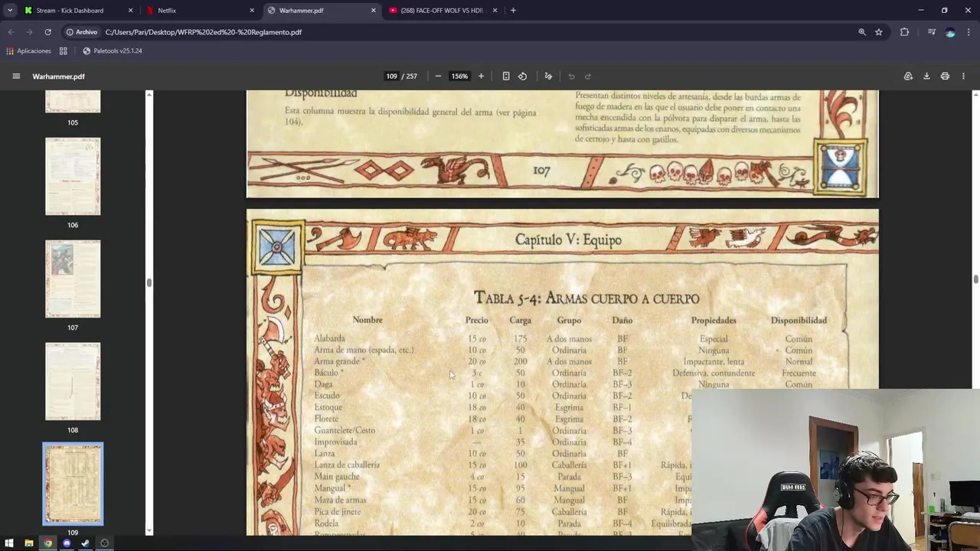Click the redo annotation arrow

(587, 76)
